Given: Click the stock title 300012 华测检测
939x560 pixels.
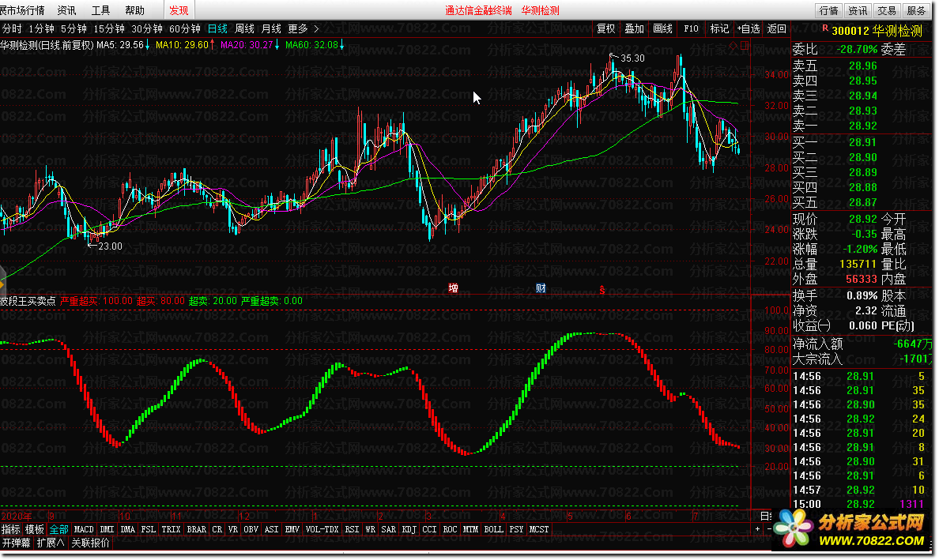Looking at the screenshot, I should click(877, 31).
